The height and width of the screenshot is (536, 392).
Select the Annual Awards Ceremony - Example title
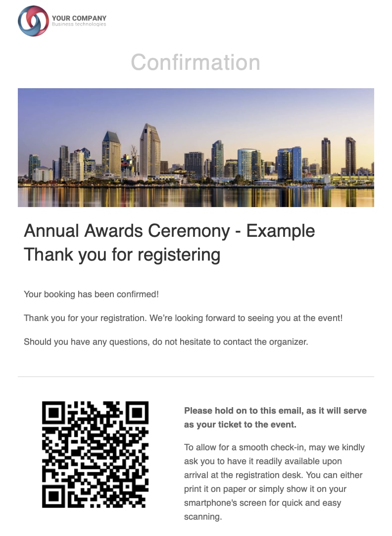[169, 231]
